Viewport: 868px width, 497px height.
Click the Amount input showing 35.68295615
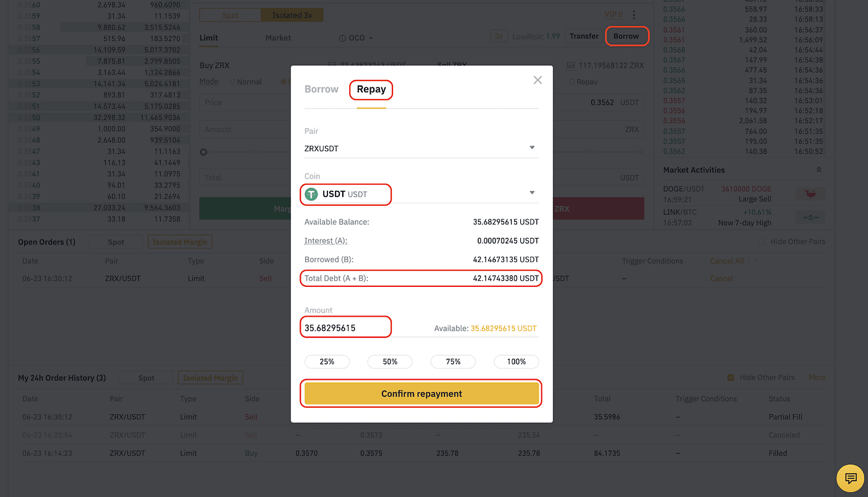tap(345, 326)
